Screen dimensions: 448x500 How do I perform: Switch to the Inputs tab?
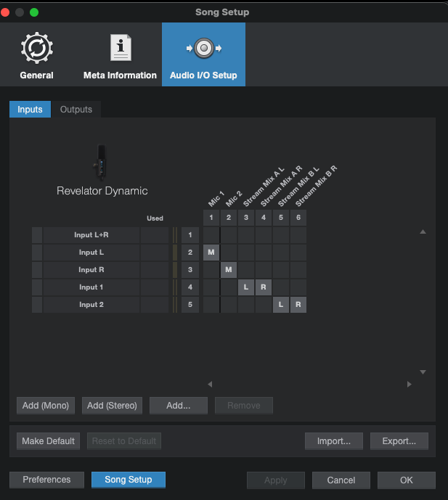click(30, 110)
